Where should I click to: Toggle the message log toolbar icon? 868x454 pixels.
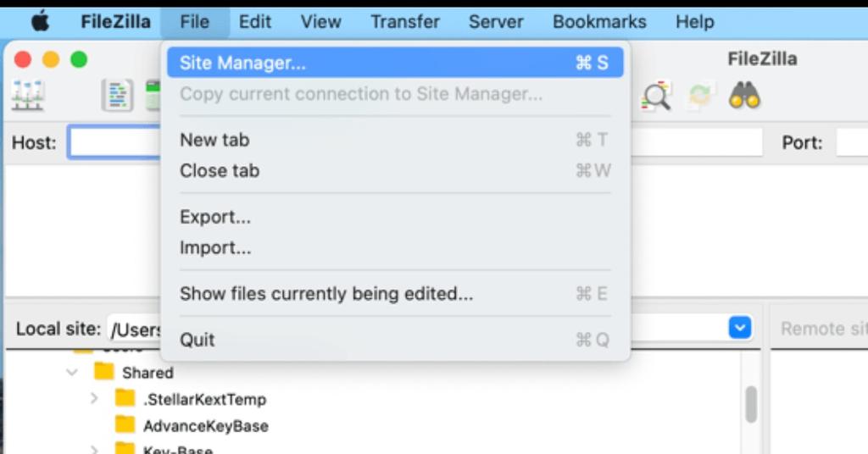click(117, 96)
